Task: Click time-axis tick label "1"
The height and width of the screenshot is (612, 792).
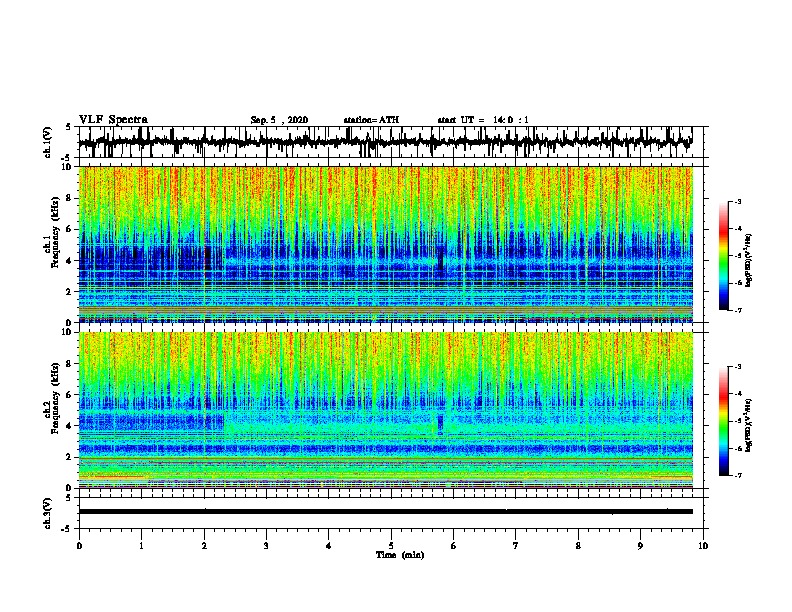Action: (x=141, y=545)
